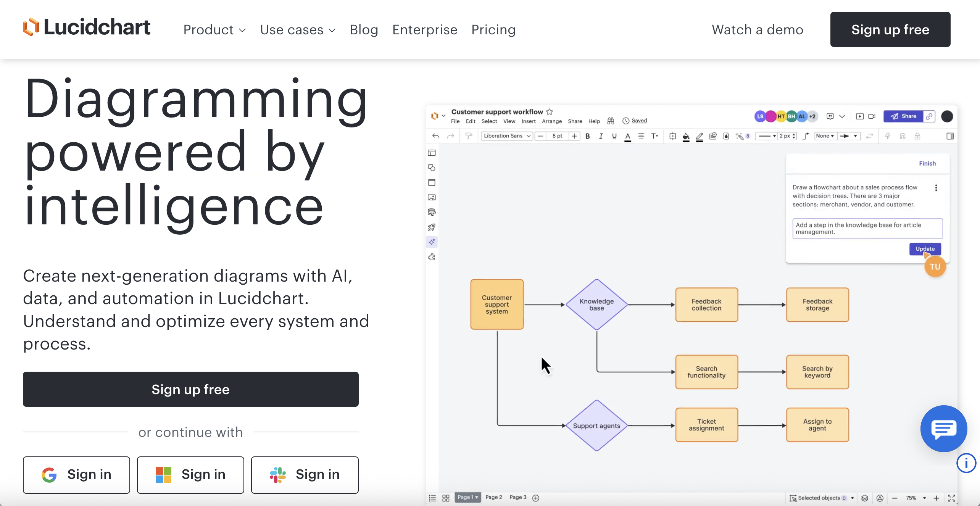Expand the Product menu

(214, 30)
